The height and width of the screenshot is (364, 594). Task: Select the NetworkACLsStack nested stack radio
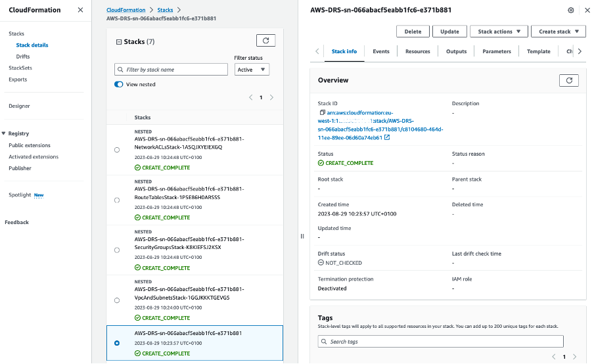tap(117, 150)
